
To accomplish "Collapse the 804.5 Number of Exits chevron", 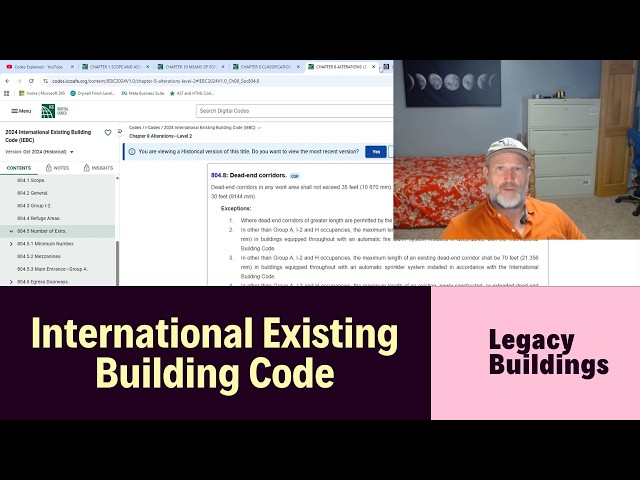I will pos(11,231).
